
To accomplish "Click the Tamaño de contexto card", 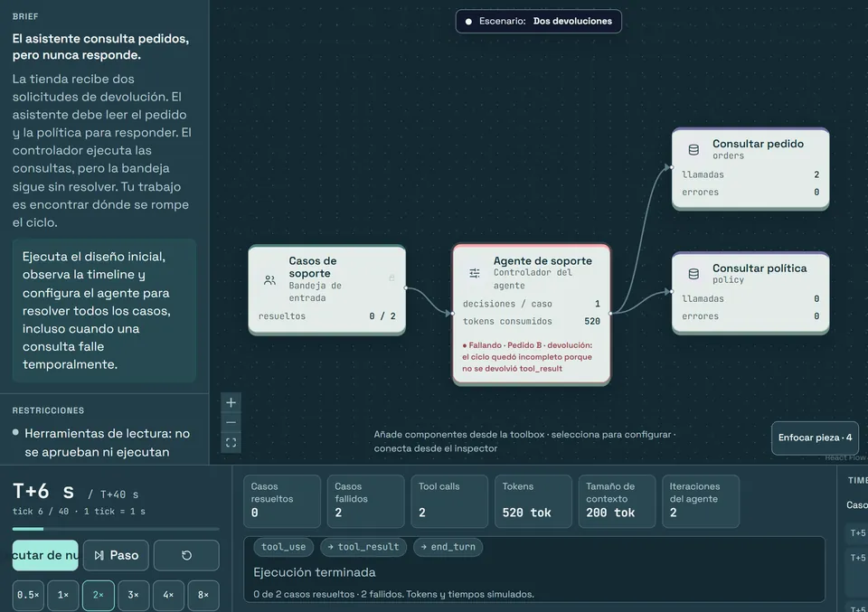I will coord(618,502).
